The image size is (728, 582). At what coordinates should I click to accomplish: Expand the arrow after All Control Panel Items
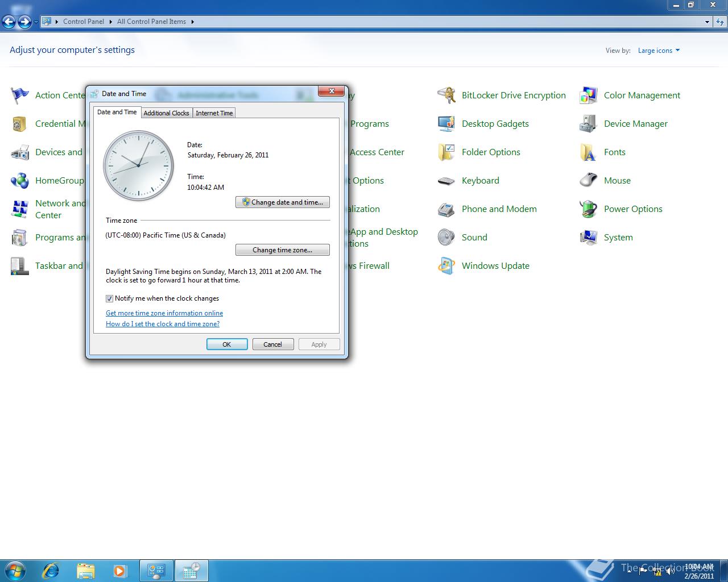pyautogui.click(x=192, y=22)
